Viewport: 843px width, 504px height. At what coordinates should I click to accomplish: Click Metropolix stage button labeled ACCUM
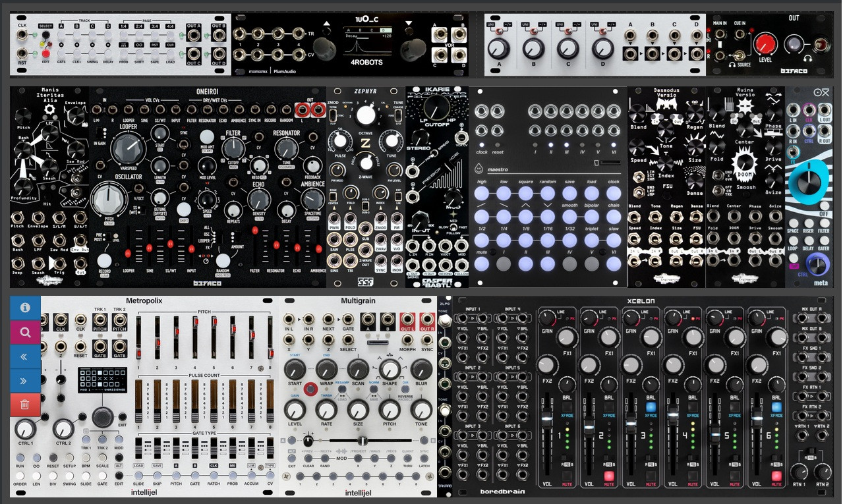coord(250,476)
